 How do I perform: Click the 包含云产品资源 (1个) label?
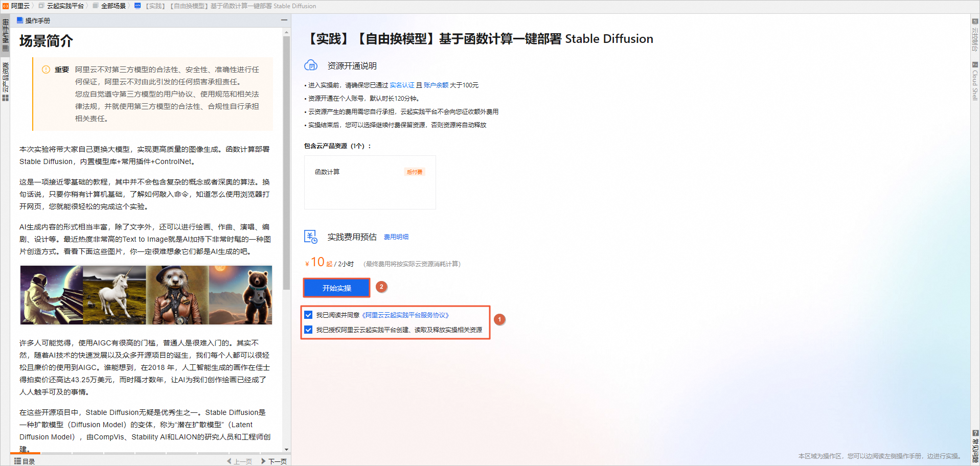click(x=337, y=146)
